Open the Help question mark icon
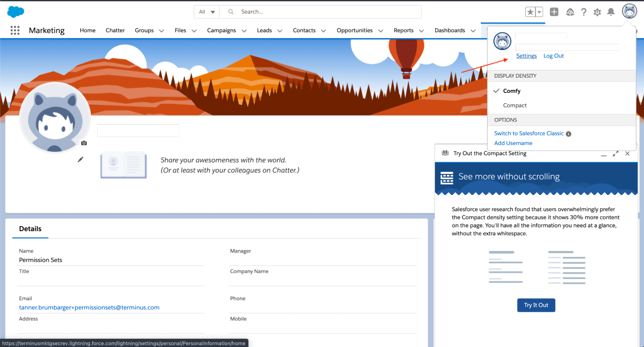 tap(584, 12)
